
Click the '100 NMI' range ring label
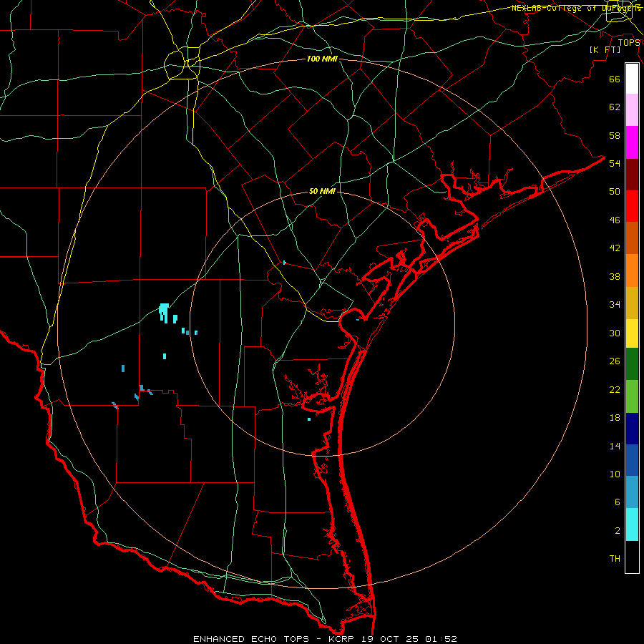coord(322,59)
